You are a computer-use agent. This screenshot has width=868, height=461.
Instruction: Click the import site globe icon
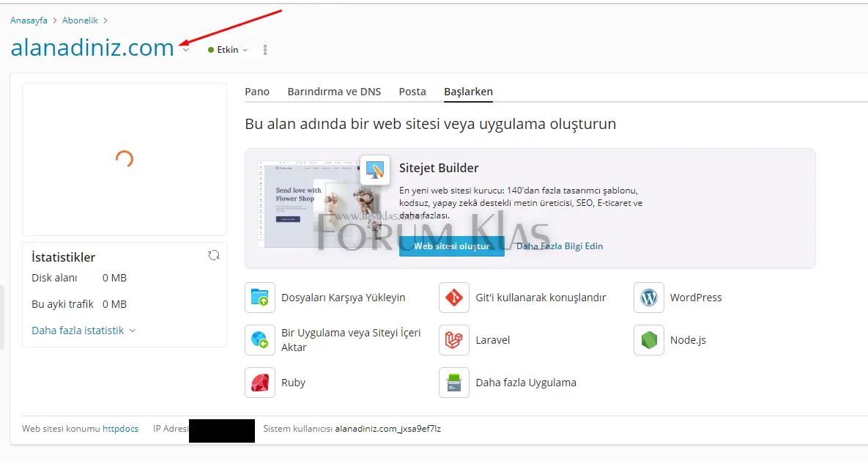(x=260, y=340)
